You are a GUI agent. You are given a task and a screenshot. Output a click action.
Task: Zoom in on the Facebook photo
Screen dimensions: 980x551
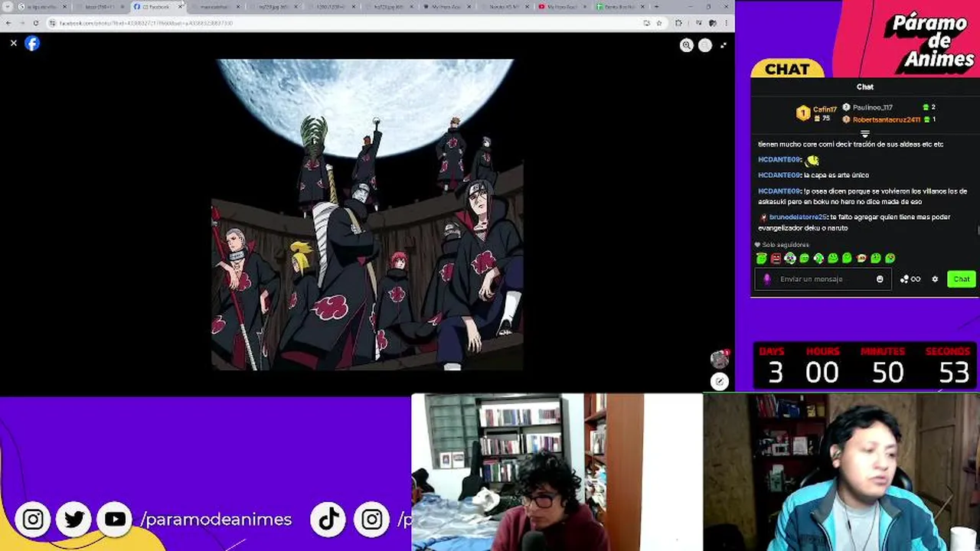(x=687, y=45)
